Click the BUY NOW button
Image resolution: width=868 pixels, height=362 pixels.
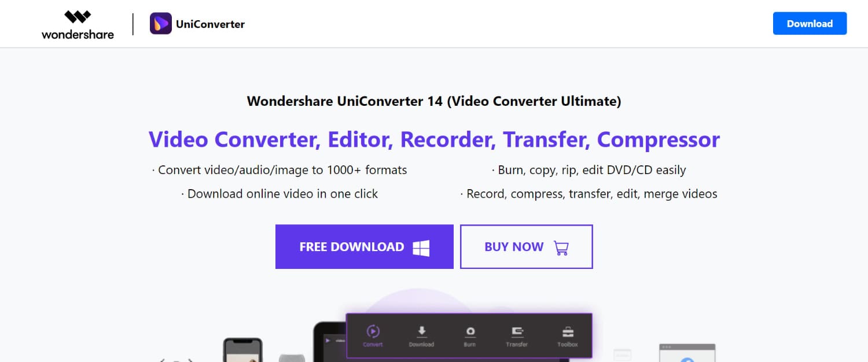point(527,247)
